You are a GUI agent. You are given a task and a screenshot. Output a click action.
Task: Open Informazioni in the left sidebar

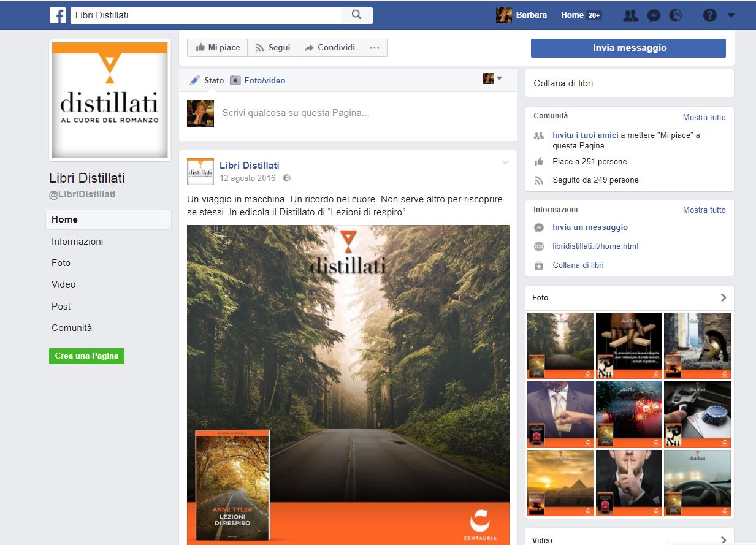(77, 242)
